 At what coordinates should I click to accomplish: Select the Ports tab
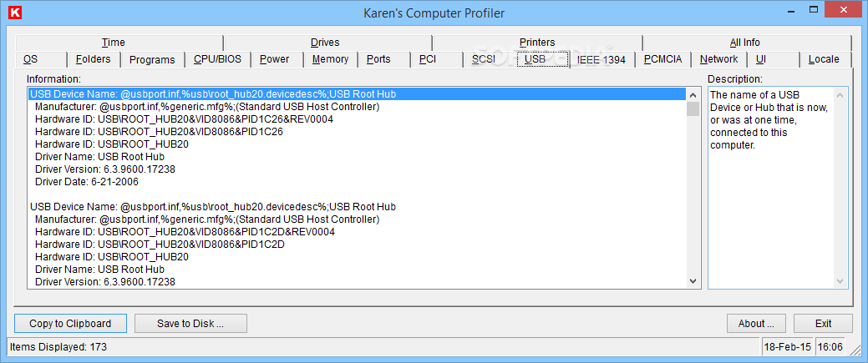383,59
